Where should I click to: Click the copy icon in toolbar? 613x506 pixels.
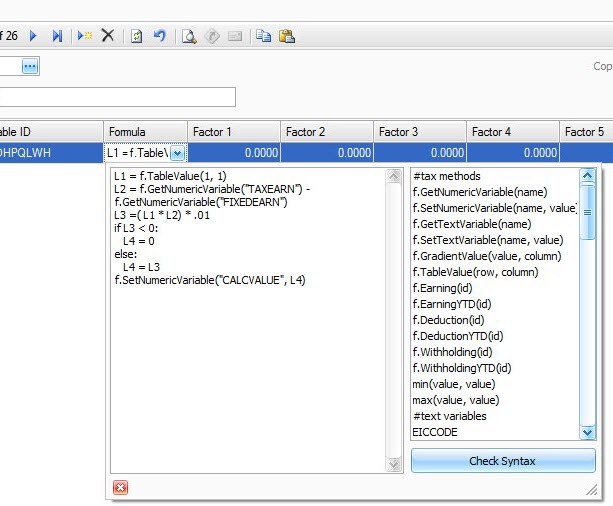(x=263, y=36)
